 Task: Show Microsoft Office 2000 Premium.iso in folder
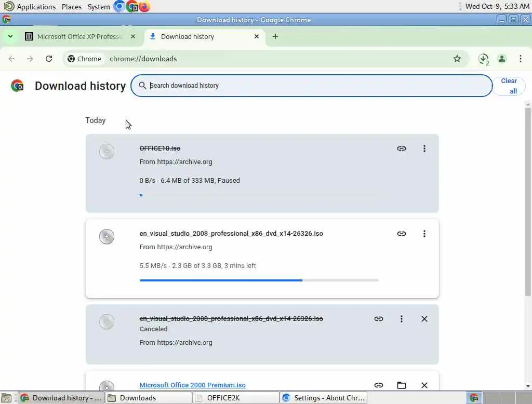coord(402,385)
